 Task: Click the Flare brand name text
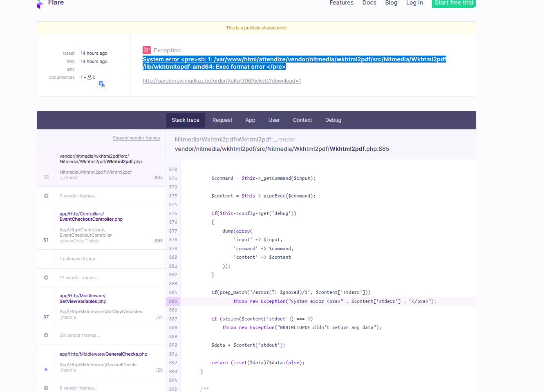(56, 3)
